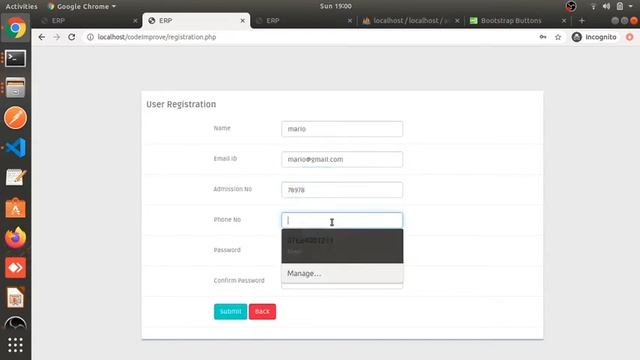
Task: Expand the system menu arrow in the top bar
Action: (631, 6)
